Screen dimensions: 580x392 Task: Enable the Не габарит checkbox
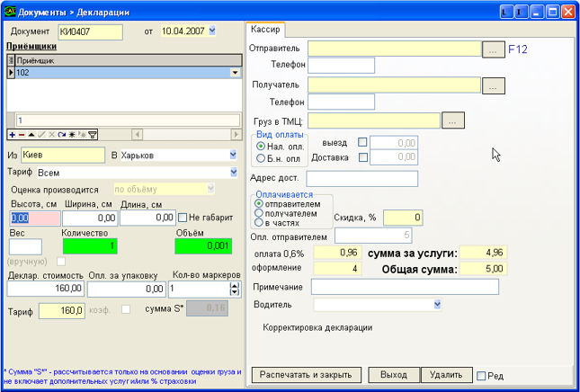[x=183, y=218]
